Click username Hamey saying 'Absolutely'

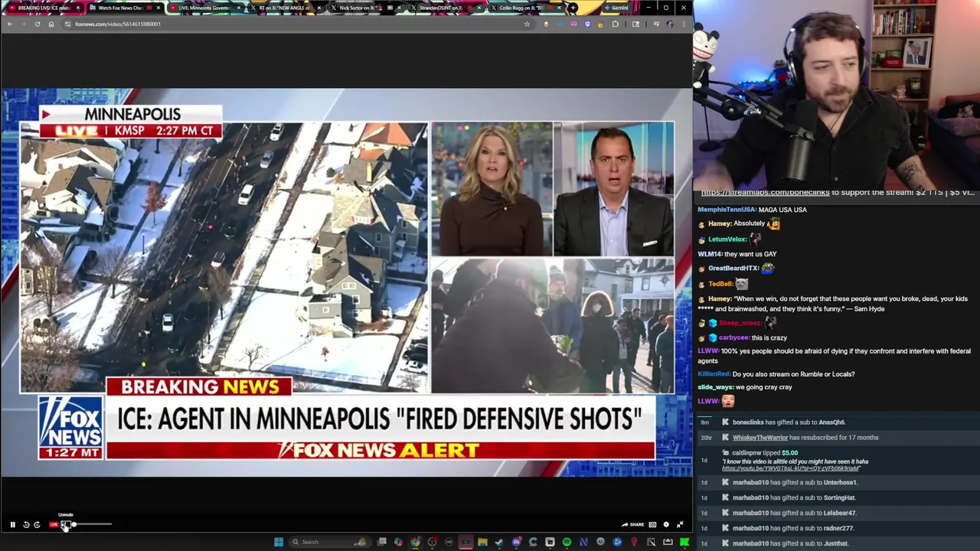click(720, 224)
